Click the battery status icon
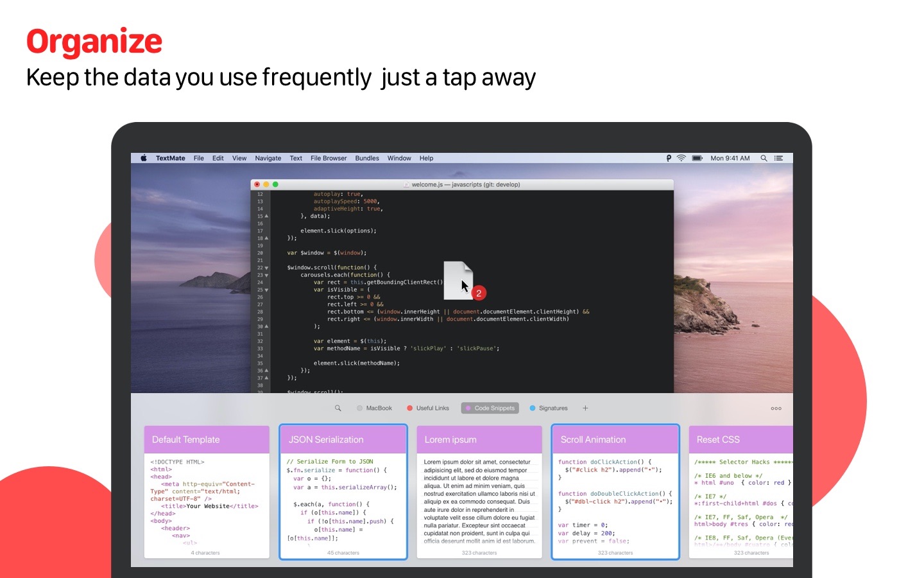The image size is (924, 578). click(x=697, y=158)
